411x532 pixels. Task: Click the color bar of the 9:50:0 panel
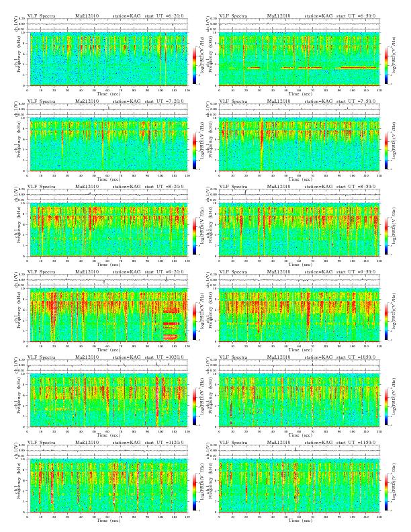pos(386,321)
